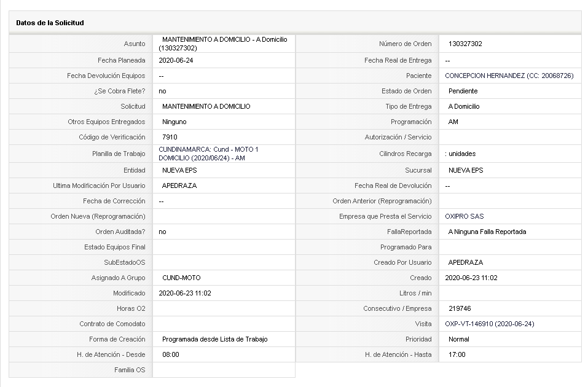Select order number value 130327302
Screen dimensions: 588x387
(465, 44)
